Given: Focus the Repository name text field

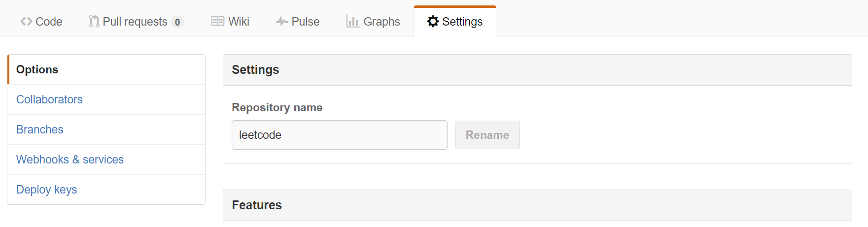Looking at the screenshot, I should tap(340, 135).
